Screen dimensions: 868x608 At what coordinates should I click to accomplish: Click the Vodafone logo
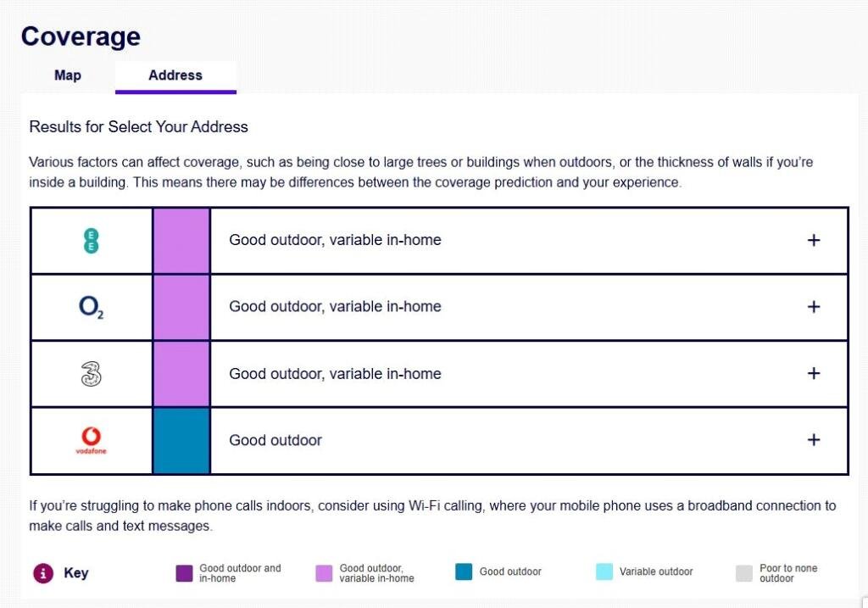coord(91,440)
